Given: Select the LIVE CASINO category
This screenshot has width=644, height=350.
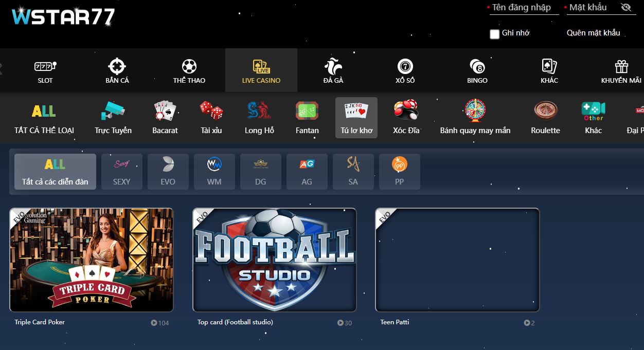Looking at the screenshot, I should tap(261, 71).
